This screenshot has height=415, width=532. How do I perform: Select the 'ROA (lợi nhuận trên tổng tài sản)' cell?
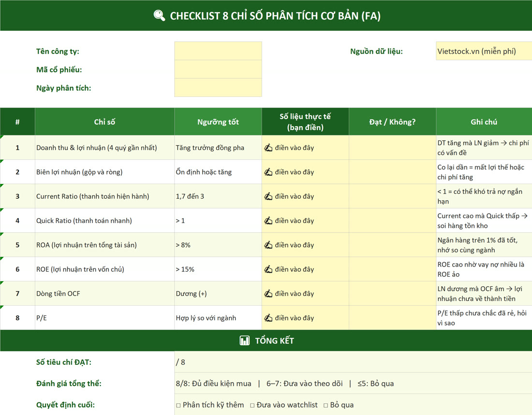pyautogui.click(x=104, y=245)
